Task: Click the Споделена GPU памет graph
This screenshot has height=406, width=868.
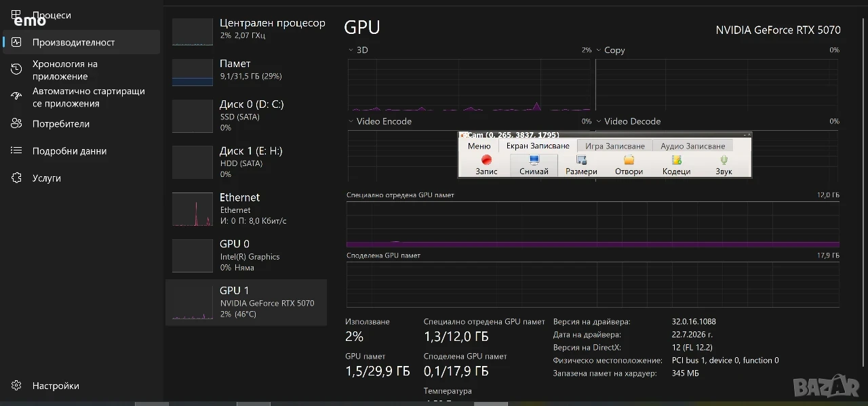Action: coord(593,284)
